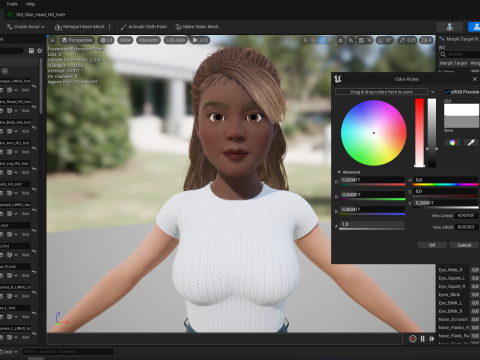Choose the Scale gizmo tool
480x360 pixels.
(x=330, y=40)
